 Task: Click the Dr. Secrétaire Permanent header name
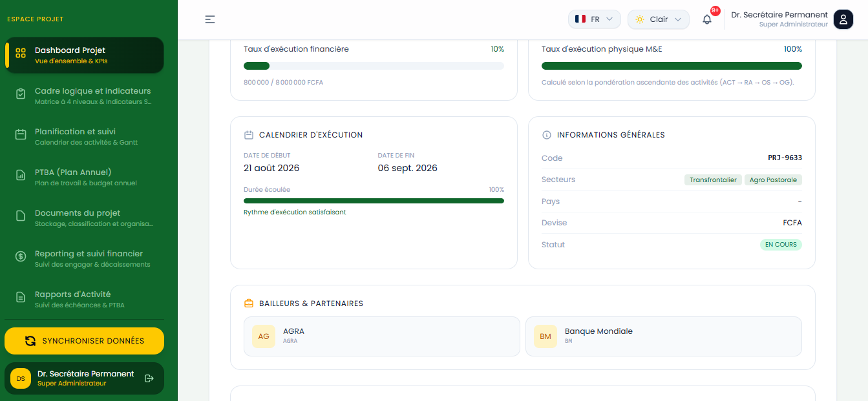pyautogui.click(x=779, y=14)
